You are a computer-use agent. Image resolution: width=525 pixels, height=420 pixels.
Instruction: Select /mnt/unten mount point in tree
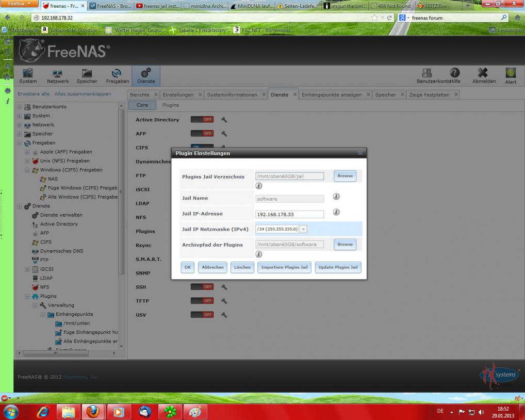pyautogui.click(x=76, y=323)
